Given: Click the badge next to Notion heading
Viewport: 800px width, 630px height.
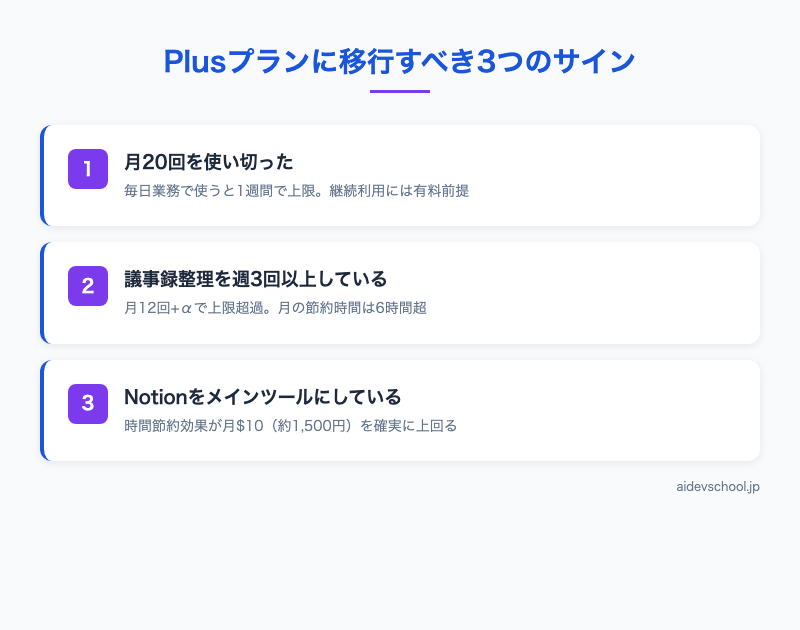Looking at the screenshot, I should (x=88, y=403).
